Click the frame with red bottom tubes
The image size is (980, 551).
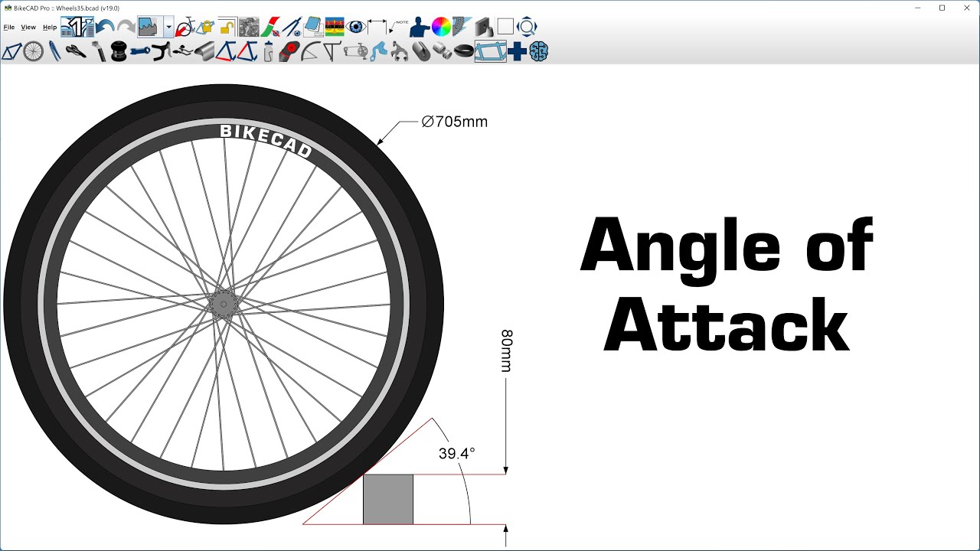tap(225, 51)
